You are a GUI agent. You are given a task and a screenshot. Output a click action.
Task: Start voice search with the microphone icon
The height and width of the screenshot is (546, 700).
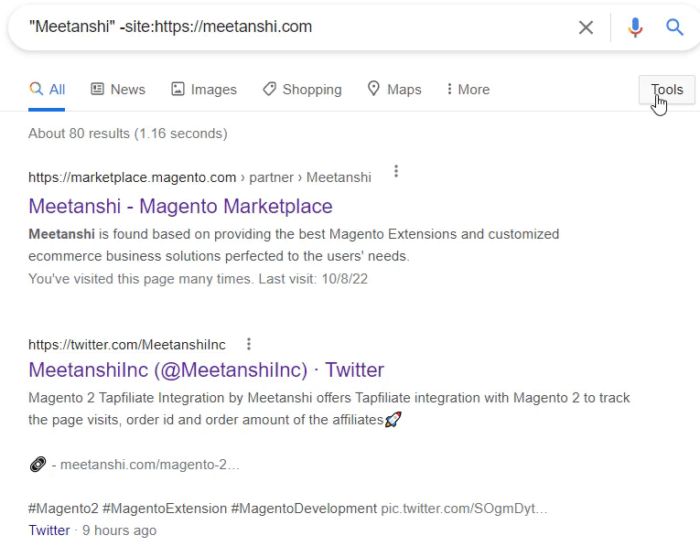pos(635,27)
